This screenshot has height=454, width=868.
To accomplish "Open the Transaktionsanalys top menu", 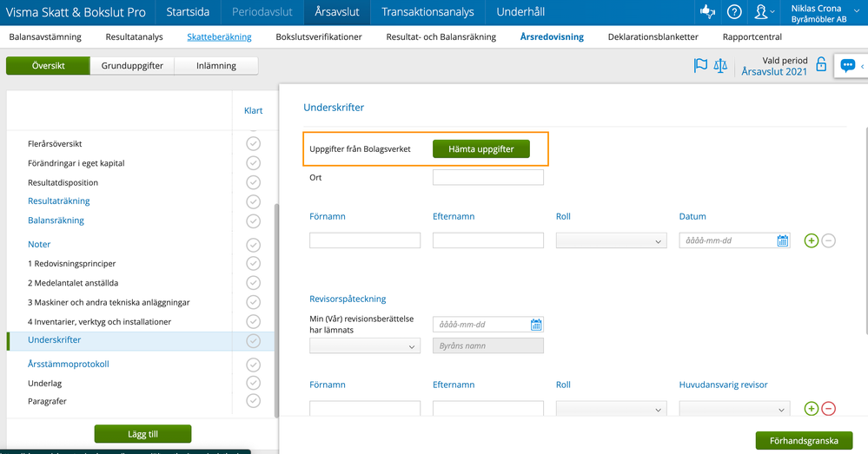I will (x=427, y=12).
